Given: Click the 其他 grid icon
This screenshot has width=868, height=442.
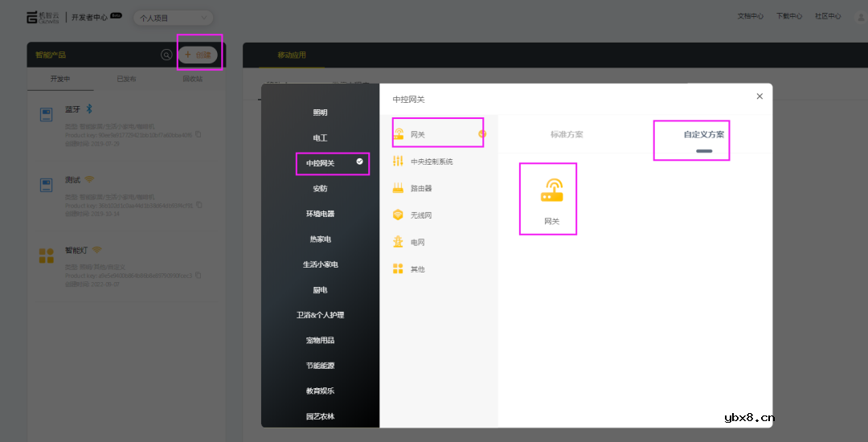Looking at the screenshot, I should click(398, 269).
